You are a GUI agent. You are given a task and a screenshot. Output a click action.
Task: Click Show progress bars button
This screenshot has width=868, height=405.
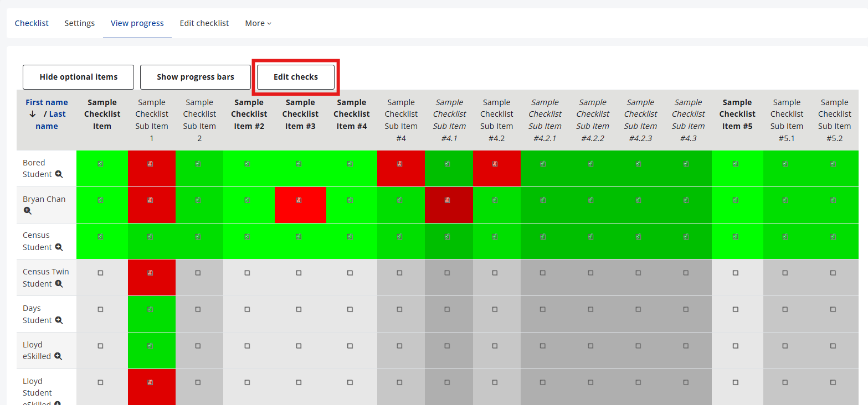pos(195,77)
